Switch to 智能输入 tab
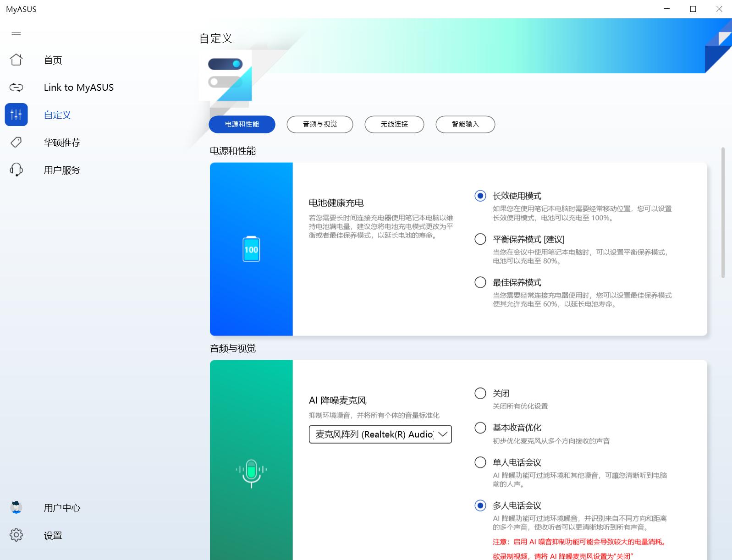 pos(465,124)
